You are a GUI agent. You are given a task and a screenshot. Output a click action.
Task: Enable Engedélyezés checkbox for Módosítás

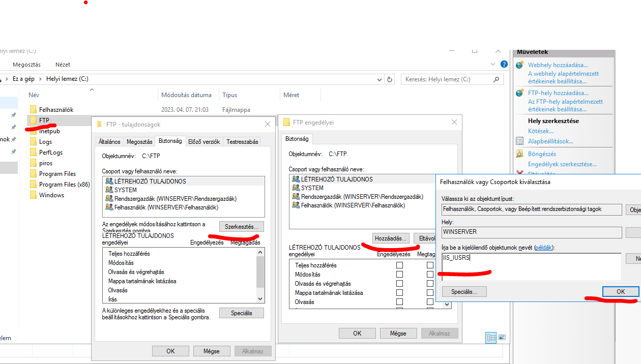click(x=399, y=275)
